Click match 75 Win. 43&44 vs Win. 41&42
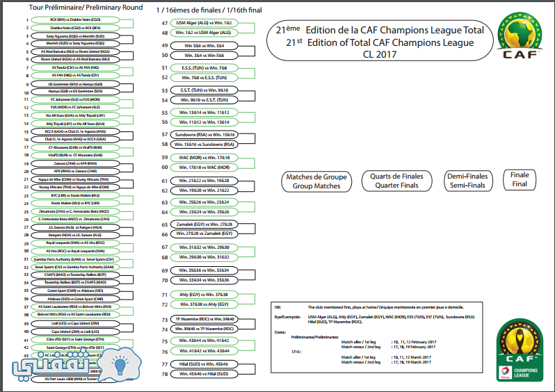This screenshot has width=555, height=392. point(204,341)
